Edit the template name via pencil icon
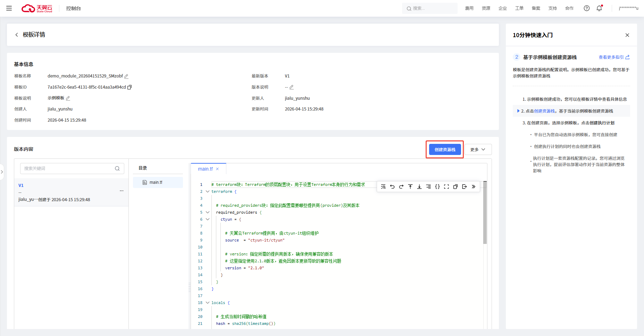Screen dimensions: 644x336 [x=126, y=76]
